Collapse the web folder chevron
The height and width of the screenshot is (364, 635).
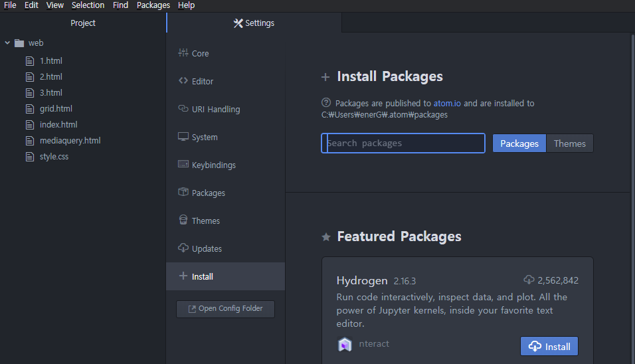click(7, 43)
